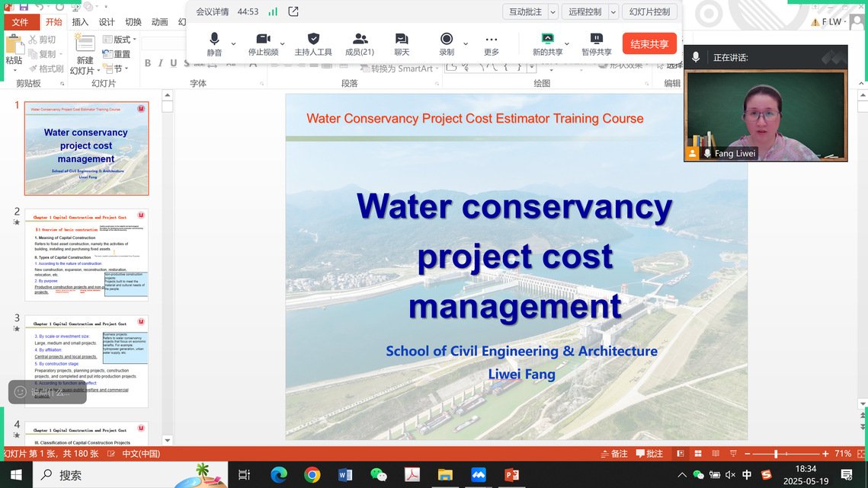Image resolution: width=868 pixels, height=488 pixels.
Task: Open the File tab
Action: [x=21, y=22]
